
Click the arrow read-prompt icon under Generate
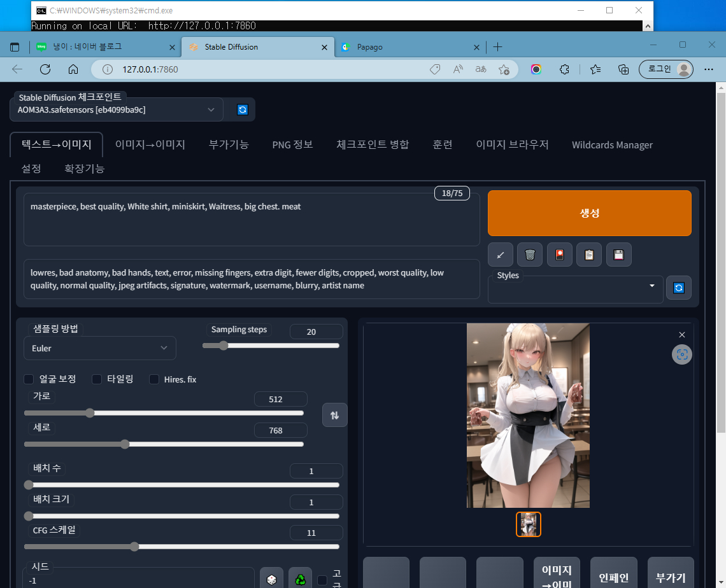click(x=501, y=255)
